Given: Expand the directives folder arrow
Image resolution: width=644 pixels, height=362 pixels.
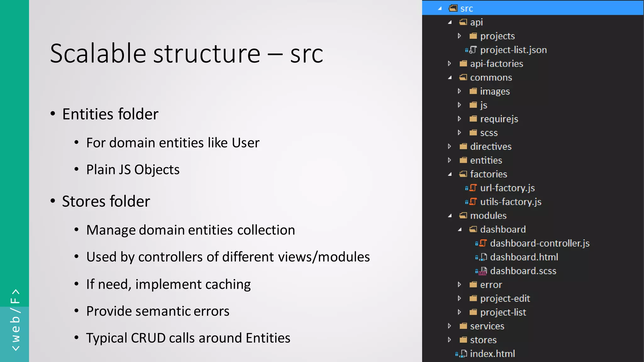Looking at the screenshot, I should pos(449,146).
